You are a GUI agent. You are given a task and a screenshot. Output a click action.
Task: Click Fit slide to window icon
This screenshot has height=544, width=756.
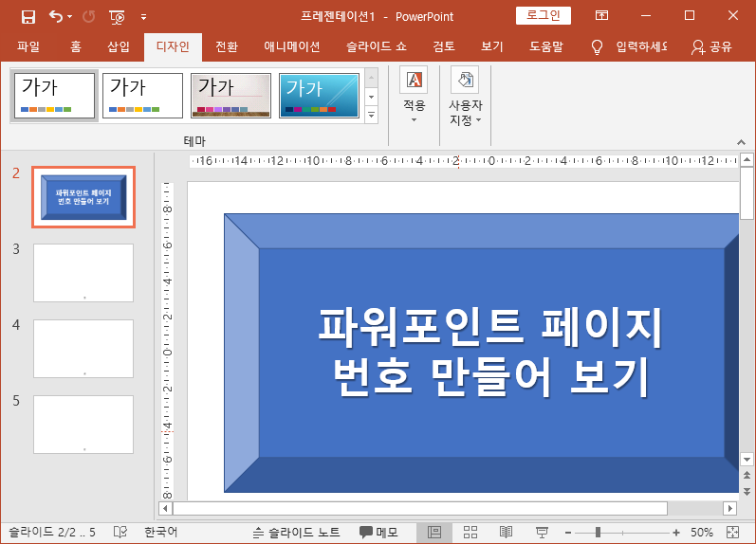tap(732, 533)
